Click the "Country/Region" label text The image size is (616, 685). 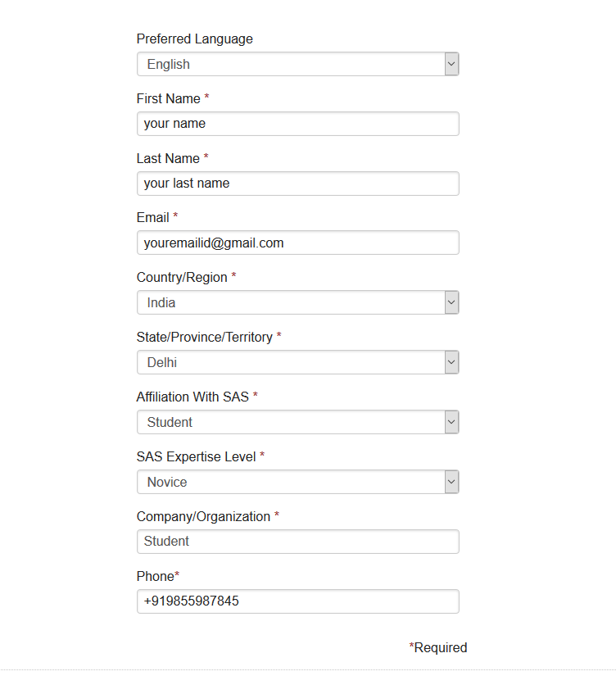pyautogui.click(x=182, y=277)
